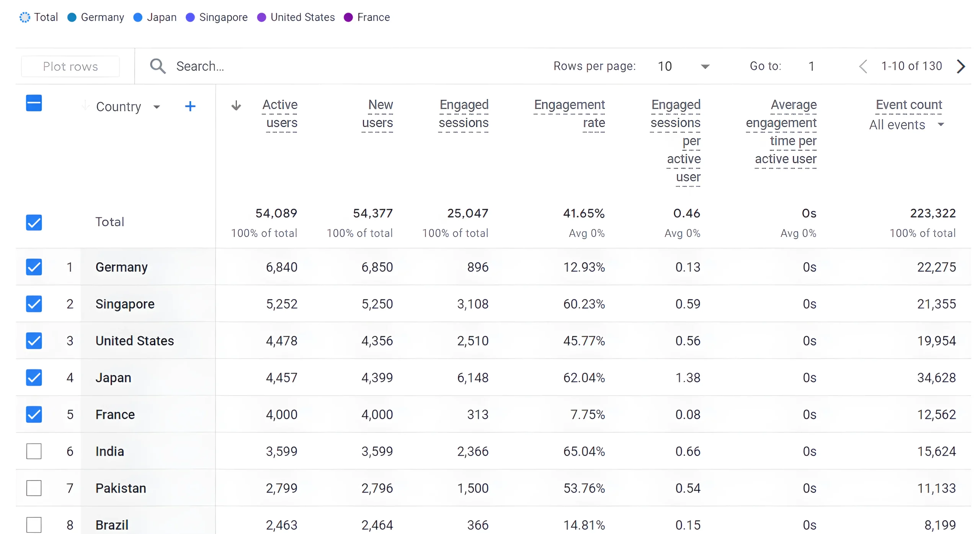
Task: Click Pakistan's event count 11,133
Action: tap(936, 488)
